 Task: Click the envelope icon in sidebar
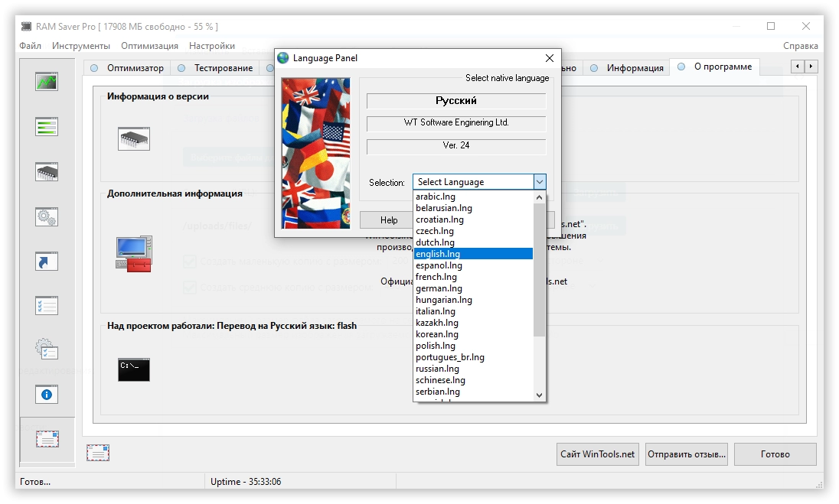pyautogui.click(x=47, y=439)
